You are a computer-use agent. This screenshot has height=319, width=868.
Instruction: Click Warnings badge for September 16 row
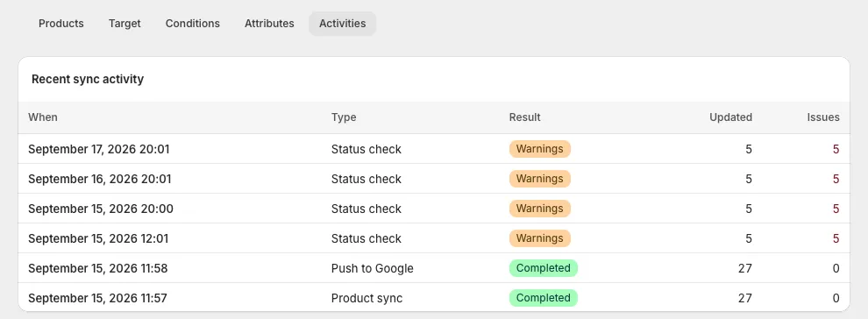click(x=540, y=179)
